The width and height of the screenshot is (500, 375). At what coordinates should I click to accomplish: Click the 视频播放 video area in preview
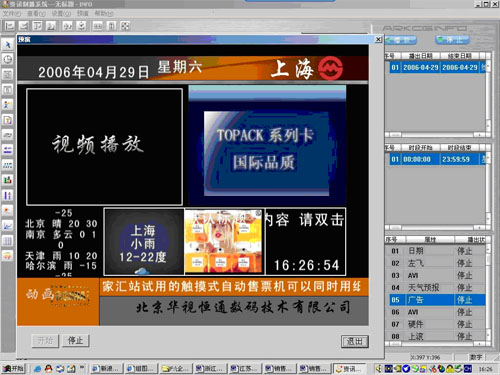click(104, 147)
